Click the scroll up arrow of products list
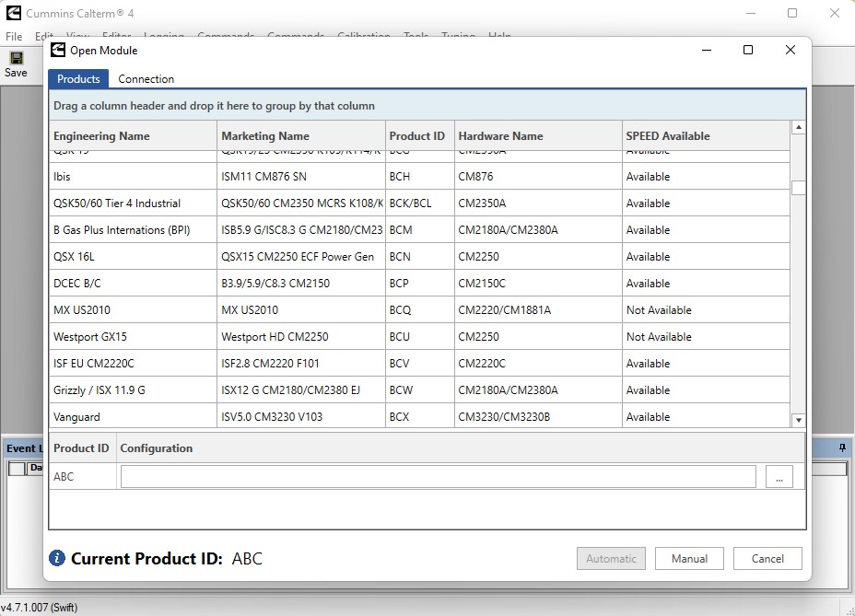This screenshot has height=616, width=855. point(798,128)
